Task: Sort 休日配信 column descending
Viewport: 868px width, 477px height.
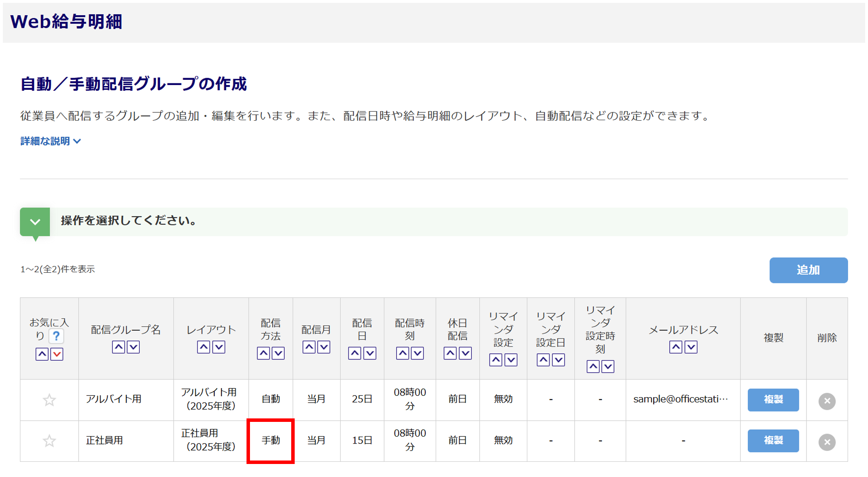Action: (465, 353)
